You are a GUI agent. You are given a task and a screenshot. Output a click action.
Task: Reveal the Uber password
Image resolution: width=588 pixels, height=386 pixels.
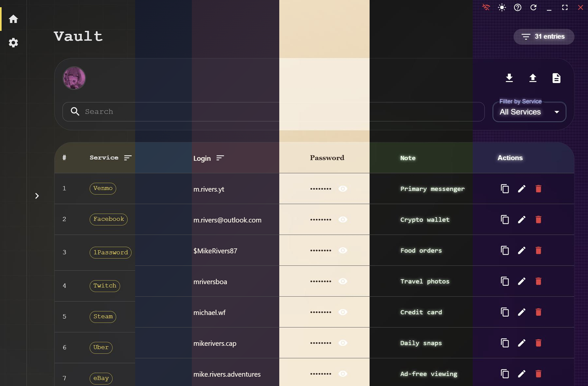tap(342, 343)
